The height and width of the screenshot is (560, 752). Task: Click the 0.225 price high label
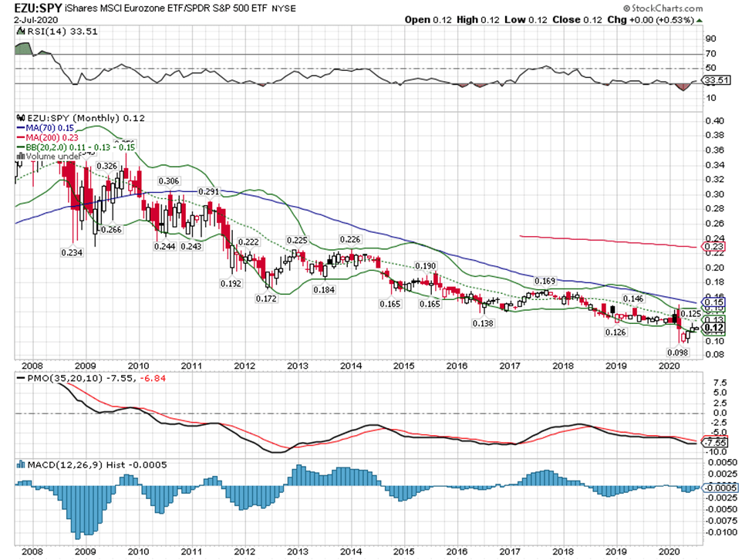coord(297,240)
